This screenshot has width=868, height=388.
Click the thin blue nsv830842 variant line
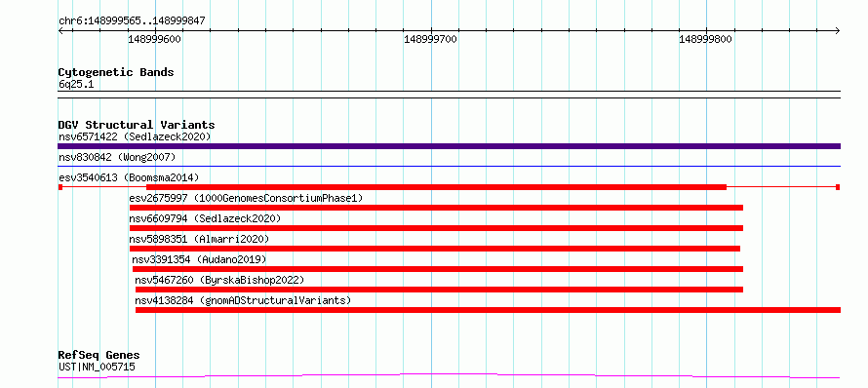(x=449, y=166)
